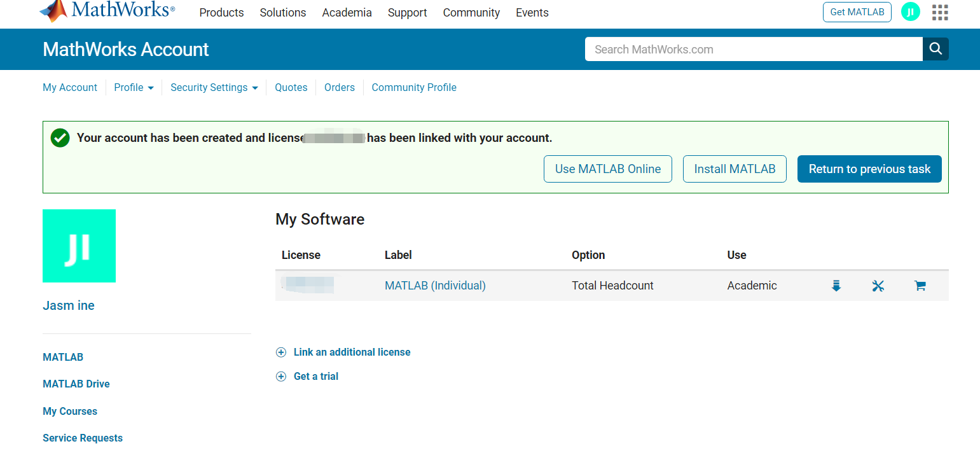Open the Support menu

point(408,13)
